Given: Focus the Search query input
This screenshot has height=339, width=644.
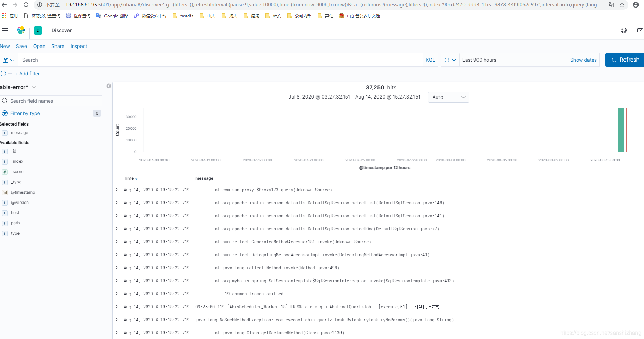Looking at the screenshot, I should coord(220,60).
